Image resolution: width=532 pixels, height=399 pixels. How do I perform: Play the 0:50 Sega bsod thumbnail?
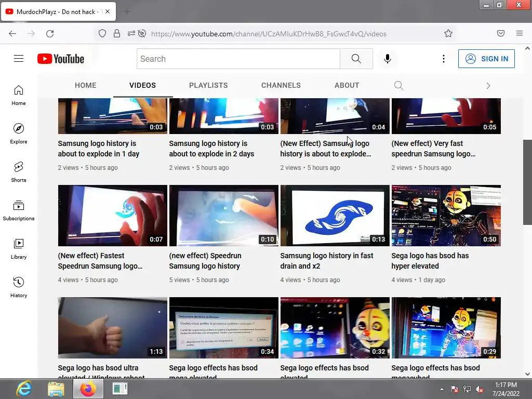[x=446, y=216]
